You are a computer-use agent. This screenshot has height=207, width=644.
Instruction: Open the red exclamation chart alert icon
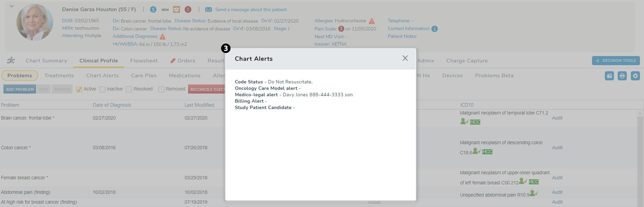pyautogui.click(x=188, y=9)
